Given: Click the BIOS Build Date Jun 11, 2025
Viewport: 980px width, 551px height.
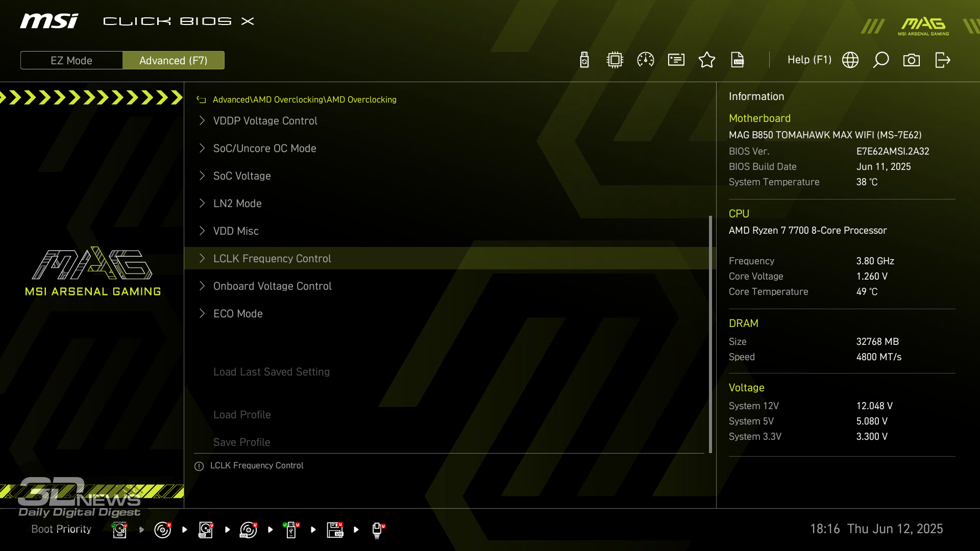Looking at the screenshot, I should (x=884, y=167).
